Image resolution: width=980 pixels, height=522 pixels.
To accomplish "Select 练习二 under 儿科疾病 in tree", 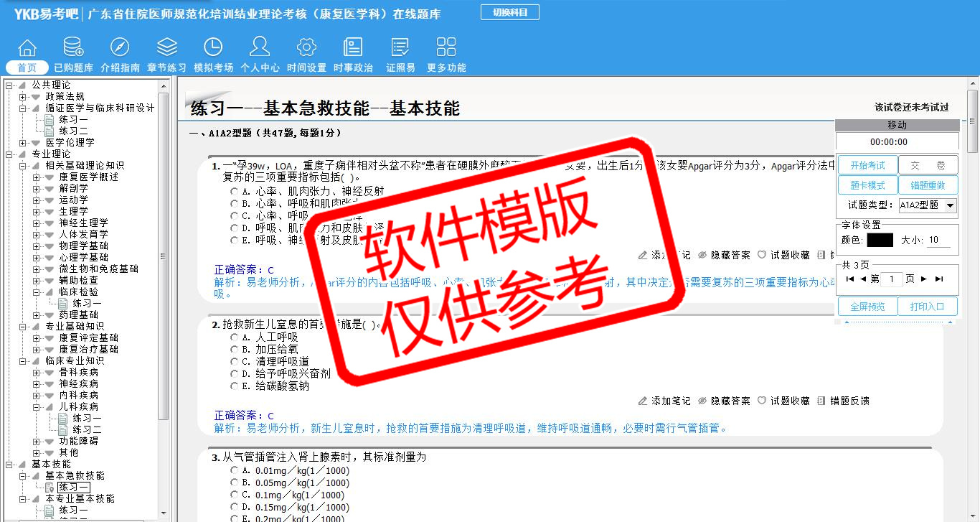I will coord(87,429).
